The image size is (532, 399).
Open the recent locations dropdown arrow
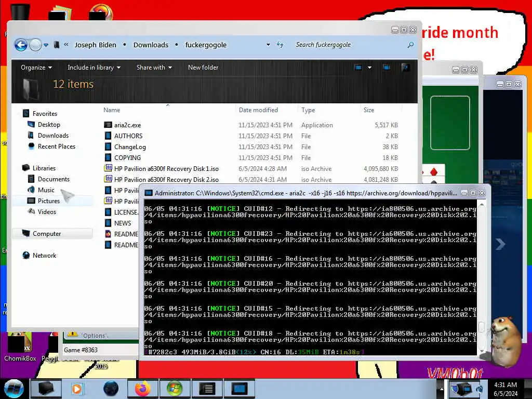click(x=46, y=45)
